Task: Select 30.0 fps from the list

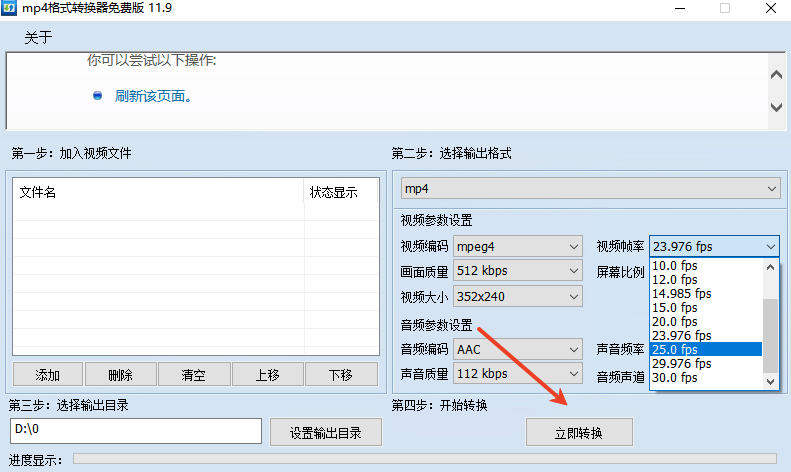Action: tap(706, 377)
